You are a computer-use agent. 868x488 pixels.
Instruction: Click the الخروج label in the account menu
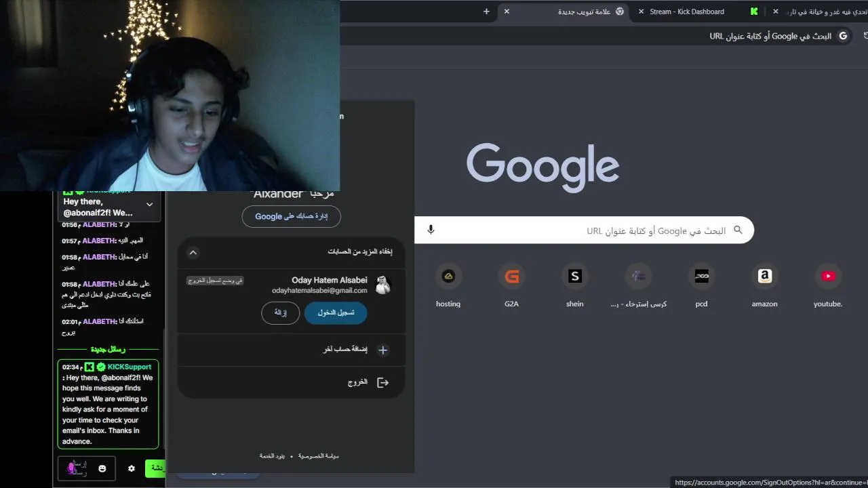pos(357,382)
